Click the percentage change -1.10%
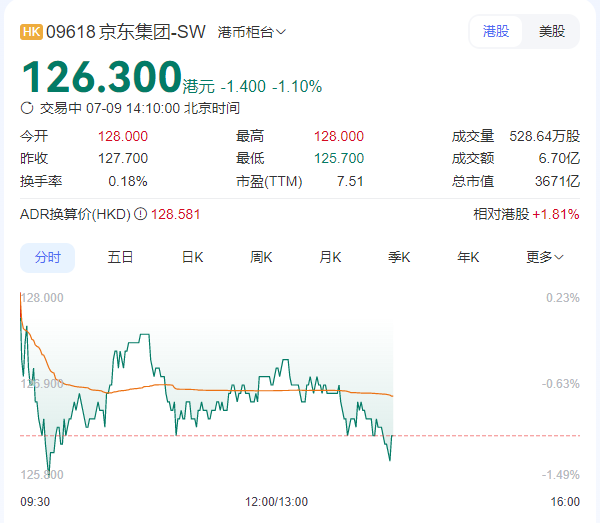 pos(297,86)
